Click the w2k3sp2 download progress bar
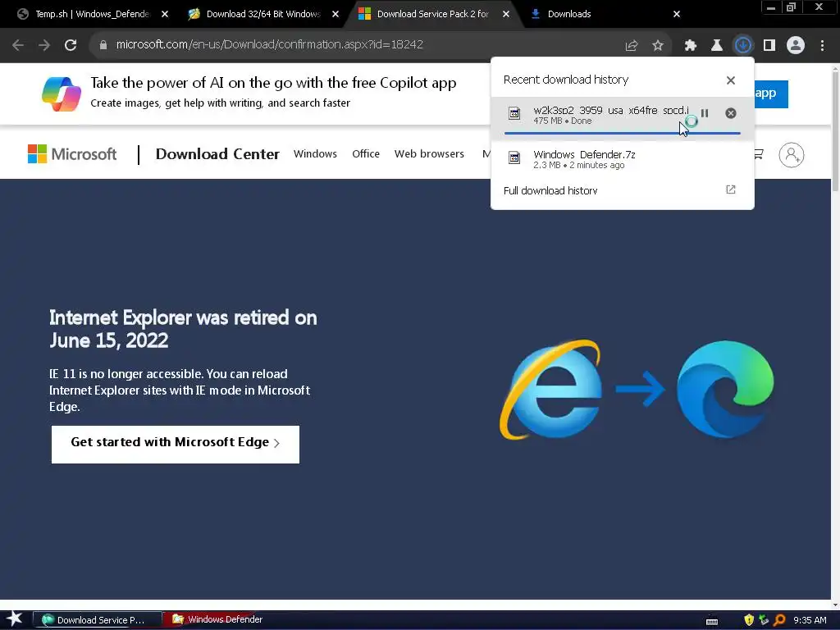This screenshot has height=630, width=840. tap(622, 133)
